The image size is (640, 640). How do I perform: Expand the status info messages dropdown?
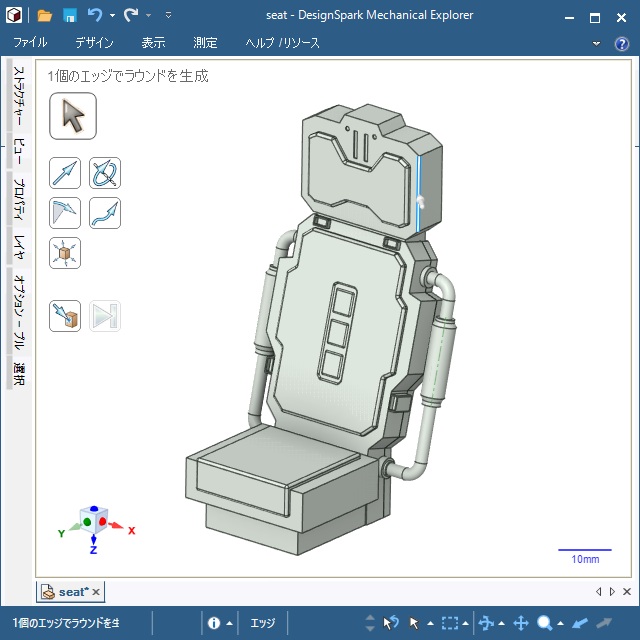point(229,623)
